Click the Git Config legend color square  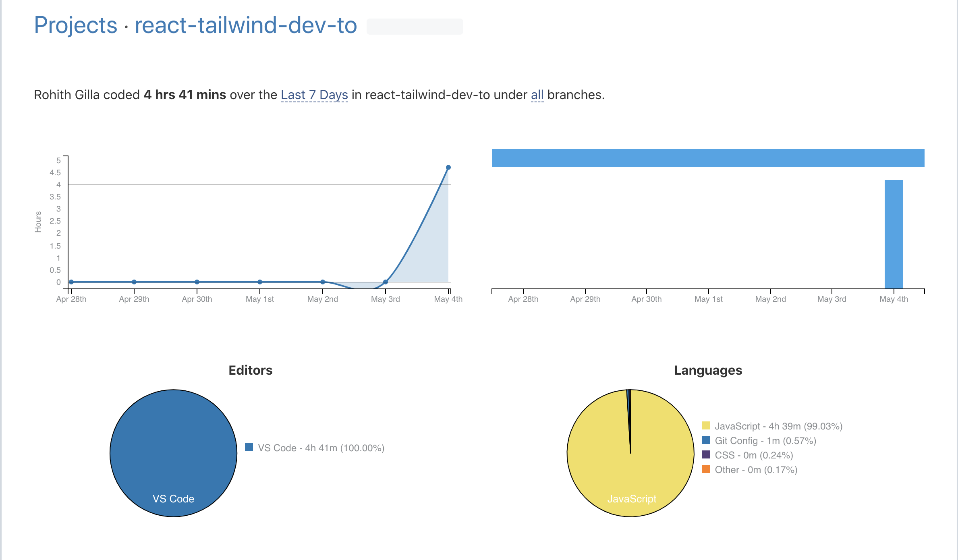pos(706,440)
